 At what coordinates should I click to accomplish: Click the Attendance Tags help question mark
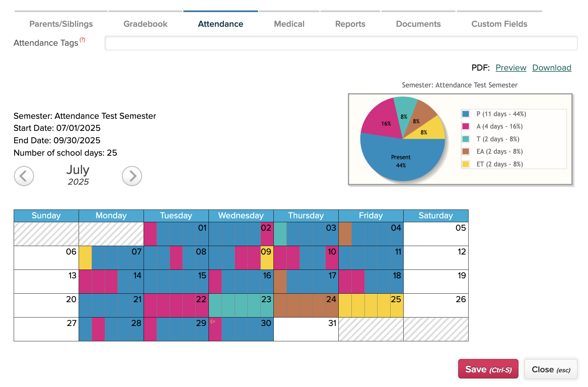[82, 40]
